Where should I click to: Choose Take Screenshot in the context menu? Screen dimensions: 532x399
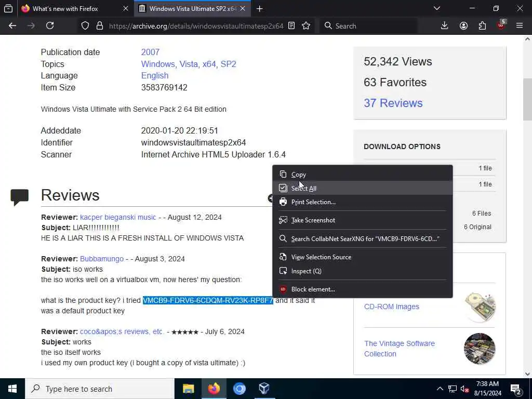coord(362,220)
